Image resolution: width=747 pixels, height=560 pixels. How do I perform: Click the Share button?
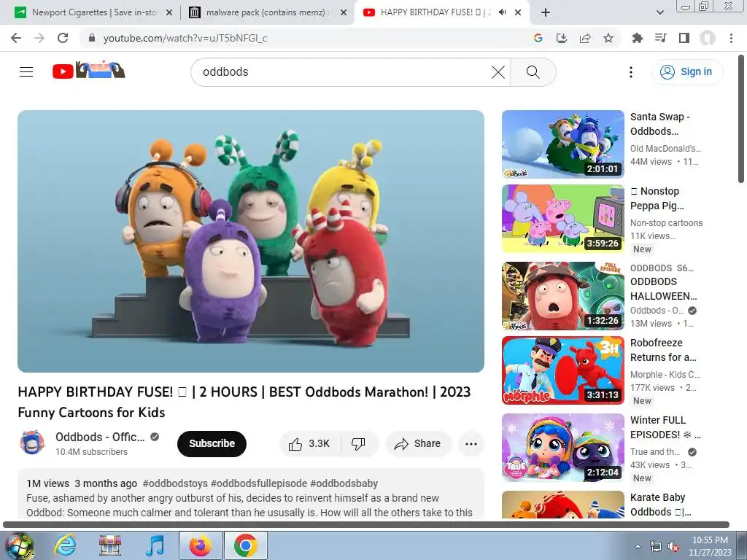[x=418, y=444]
